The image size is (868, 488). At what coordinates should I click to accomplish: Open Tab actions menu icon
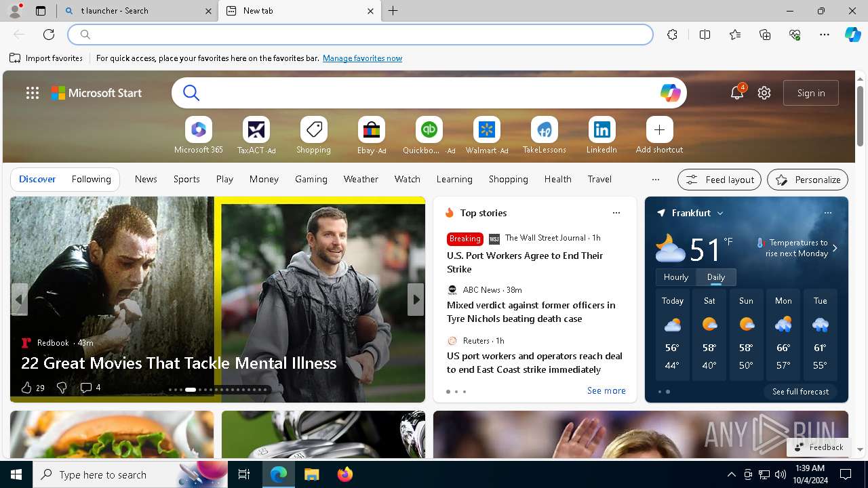(41, 11)
